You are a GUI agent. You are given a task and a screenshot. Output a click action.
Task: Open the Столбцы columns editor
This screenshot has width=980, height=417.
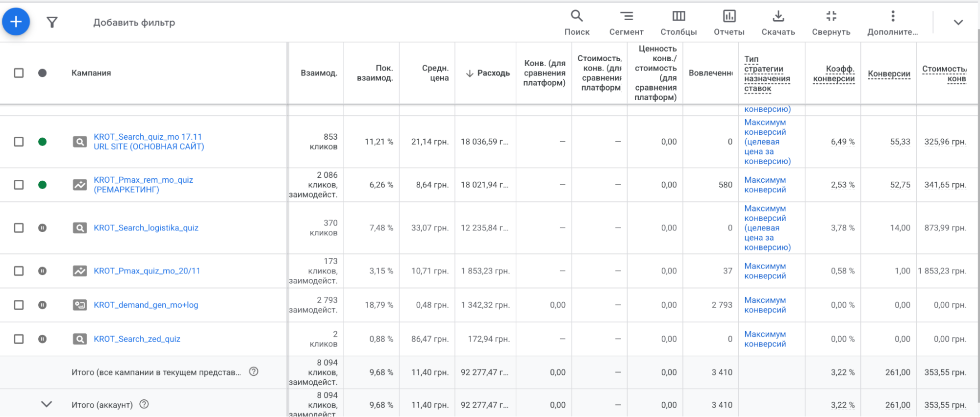tap(678, 23)
